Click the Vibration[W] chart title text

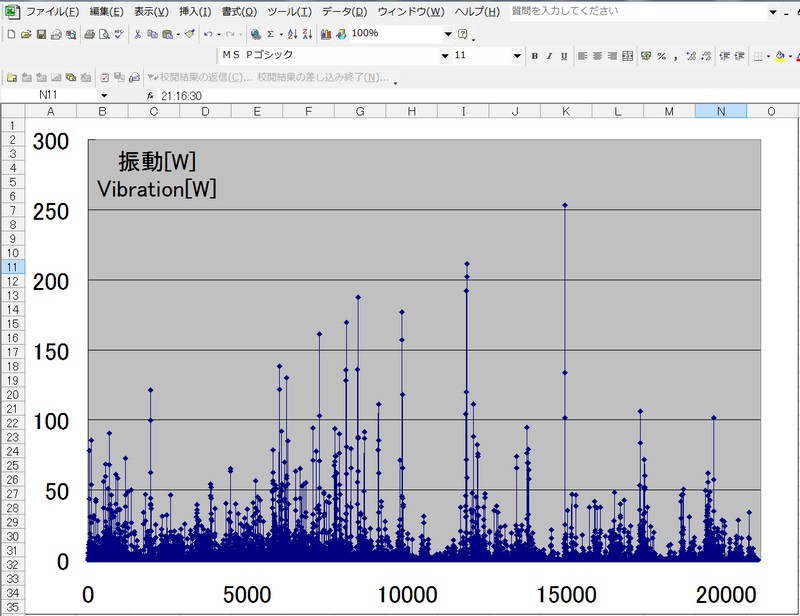(157, 189)
